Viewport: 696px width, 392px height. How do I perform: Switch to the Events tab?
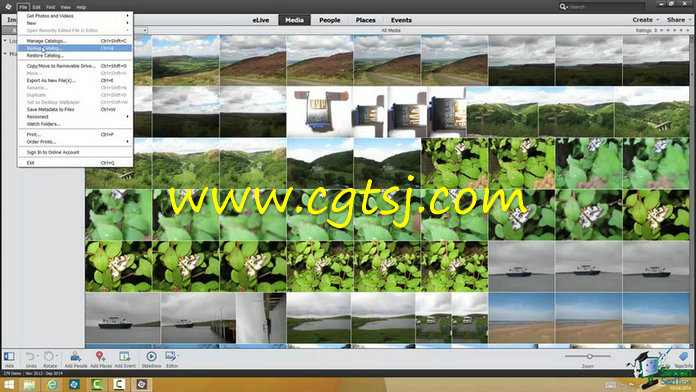coord(401,20)
